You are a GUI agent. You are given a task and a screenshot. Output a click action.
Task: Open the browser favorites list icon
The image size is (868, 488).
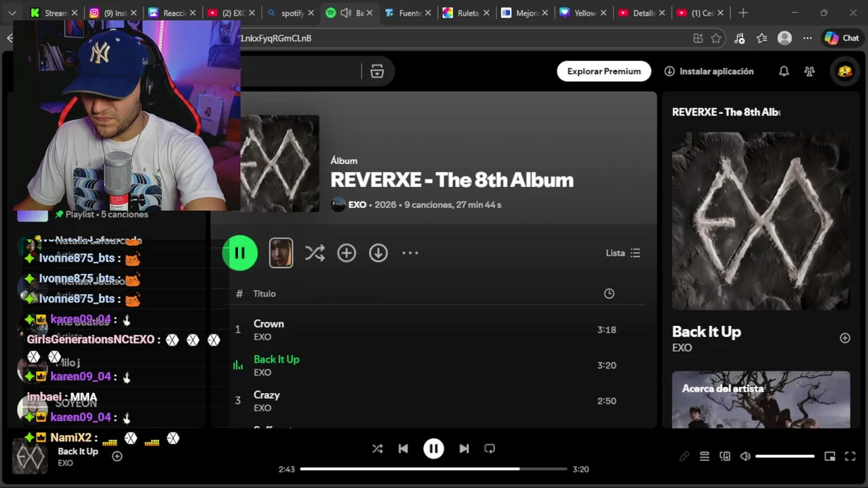[x=762, y=39]
